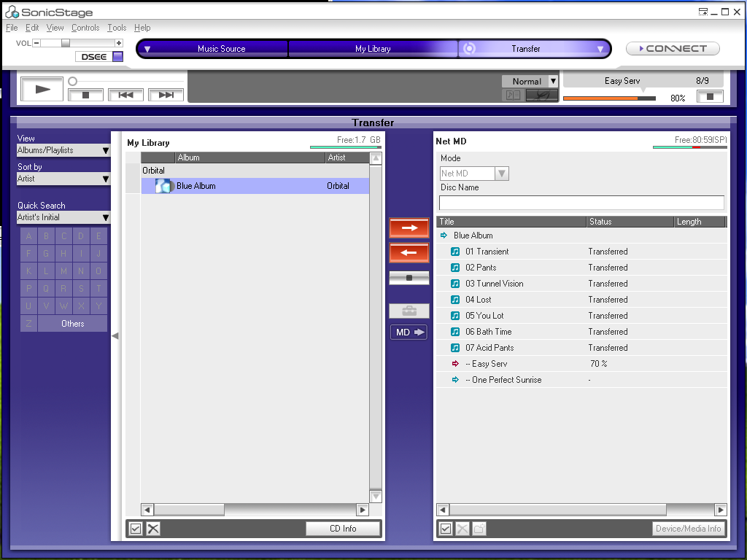Open the CONNECT store button

(673, 49)
